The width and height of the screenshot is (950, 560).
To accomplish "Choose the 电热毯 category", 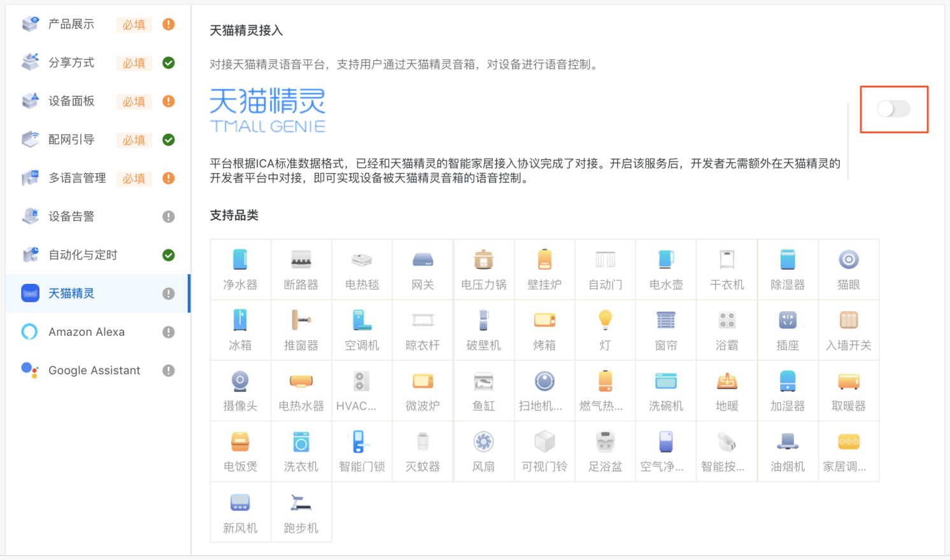I will (x=362, y=269).
